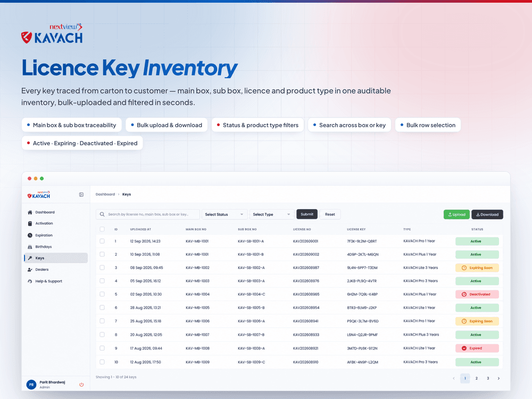Click the UPLOADED AT column header
Screen dimensions: 532x399
140,229
